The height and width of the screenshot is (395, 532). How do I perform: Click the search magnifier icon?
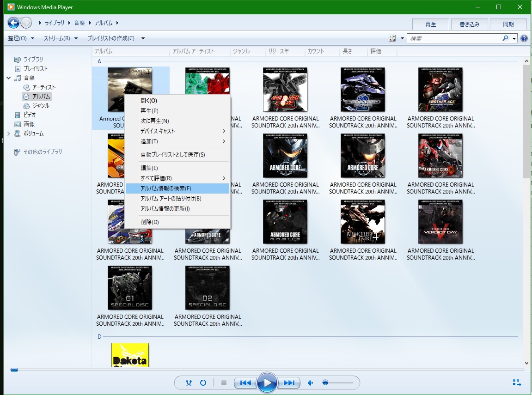[505, 38]
